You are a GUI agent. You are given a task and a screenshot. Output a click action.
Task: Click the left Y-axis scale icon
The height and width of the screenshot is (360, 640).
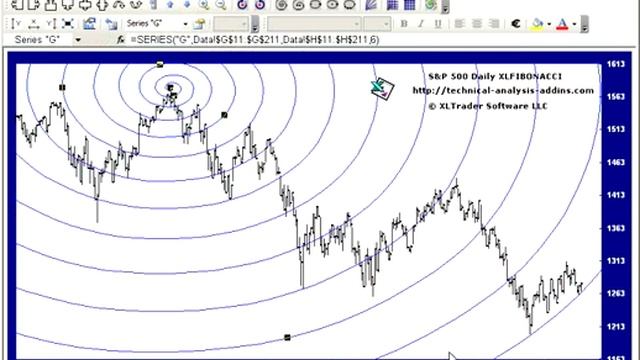[x=16, y=24]
